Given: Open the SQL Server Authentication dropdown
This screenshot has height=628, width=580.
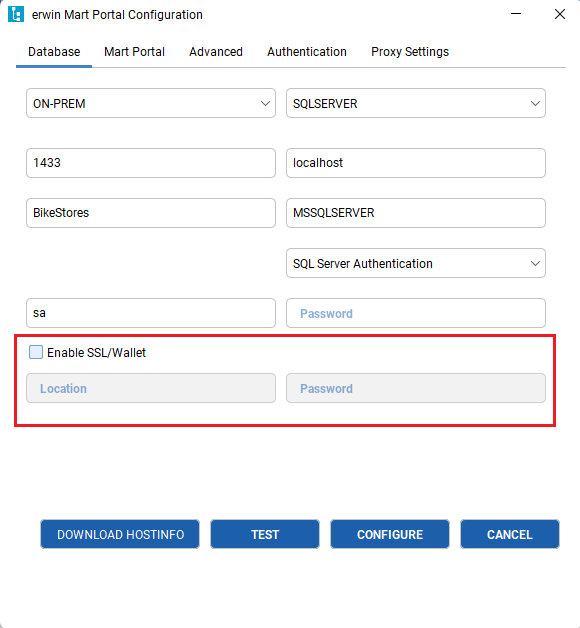Looking at the screenshot, I should click(416, 263).
